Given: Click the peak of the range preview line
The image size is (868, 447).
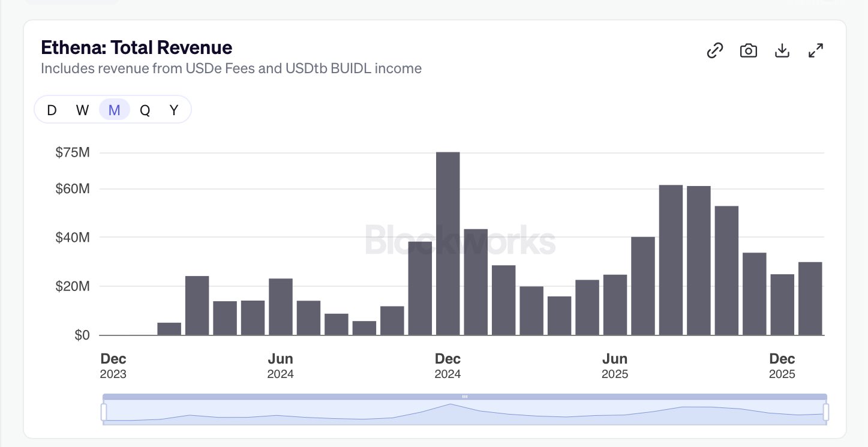Looking at the screenshot, I should (x=449, y=404).
